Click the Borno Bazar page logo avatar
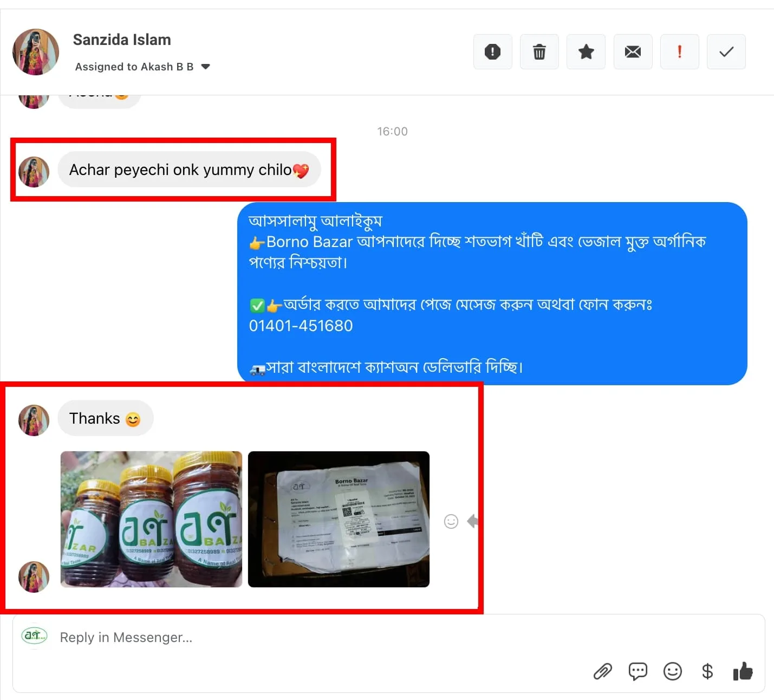 (x=34, y=635)
